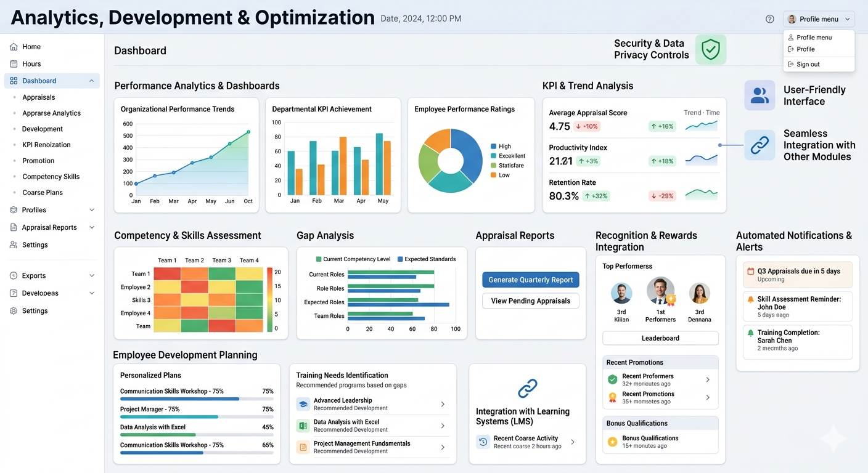Expand the Profiles sidebar section chevron
The width and height of the screenshot is (868, 473).
[x=92, y=210]
